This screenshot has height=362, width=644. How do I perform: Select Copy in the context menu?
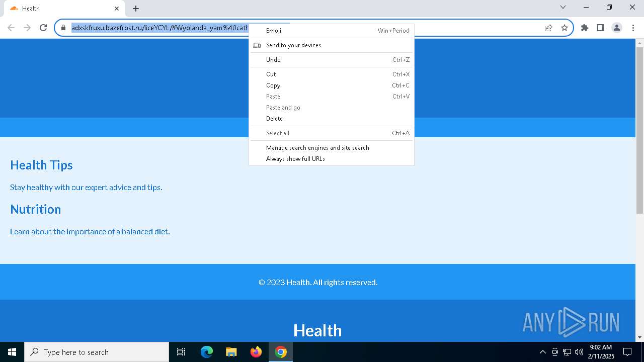pyautogui.click(x=332, y=85)
